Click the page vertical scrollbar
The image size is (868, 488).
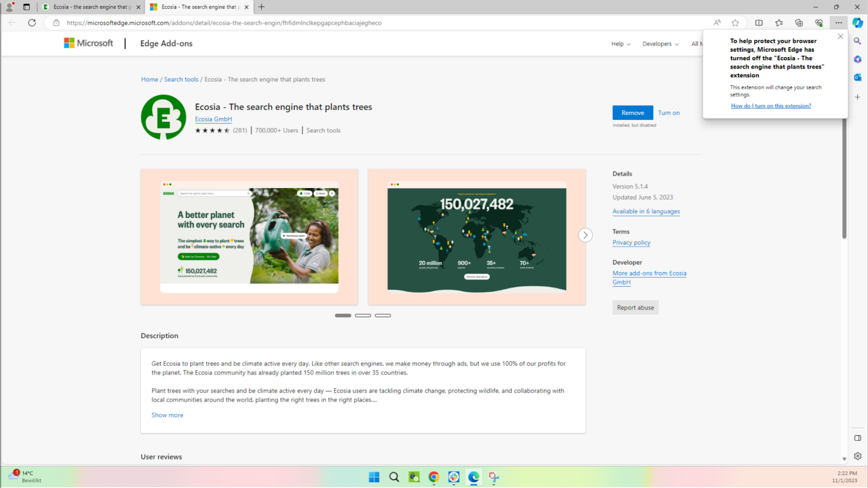tap(844, 179)
